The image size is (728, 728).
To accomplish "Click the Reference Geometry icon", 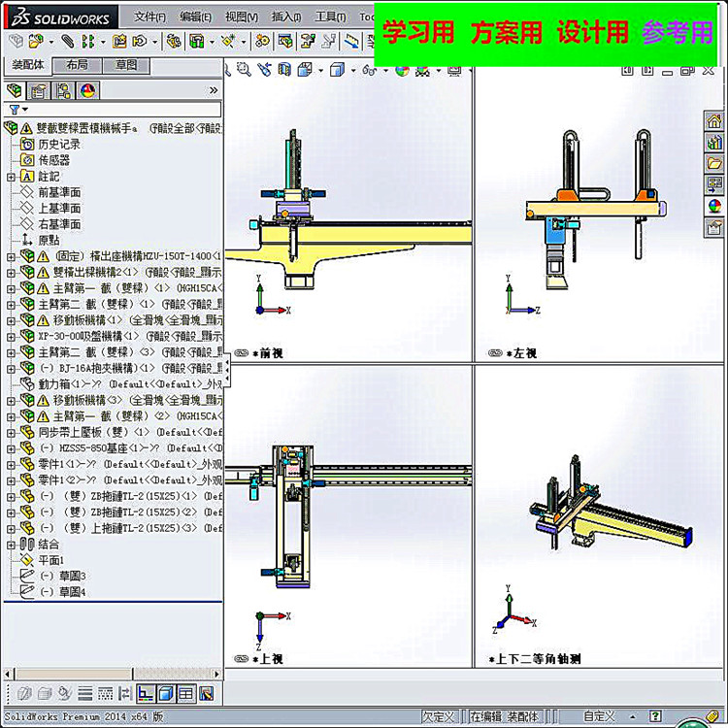I will pos(228,42).
